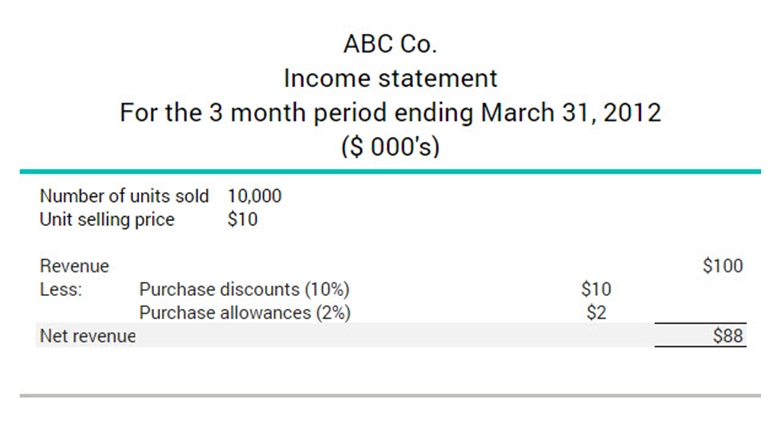Select the Income statement heading
The height and width of the screenshot is (439, 780).
(x=390, y=77)
